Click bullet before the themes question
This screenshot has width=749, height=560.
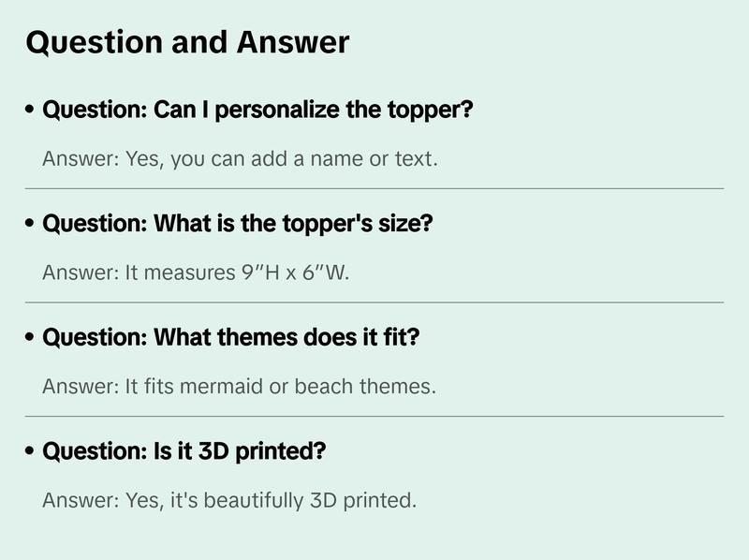click(x=31, y=337)
